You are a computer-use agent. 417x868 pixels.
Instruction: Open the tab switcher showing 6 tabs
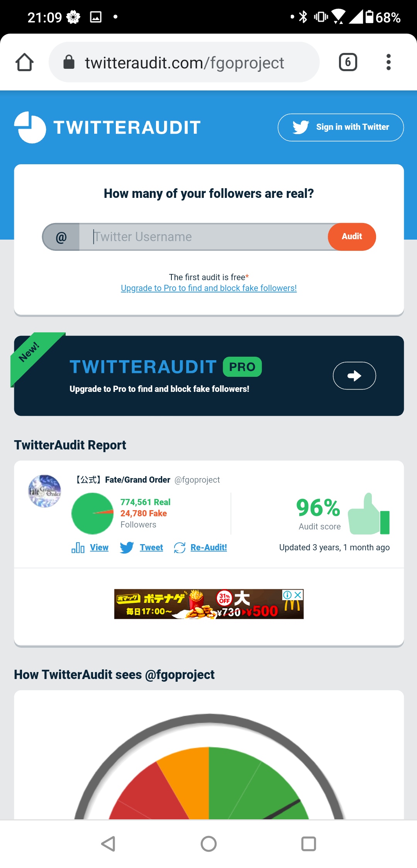point(348,62)
